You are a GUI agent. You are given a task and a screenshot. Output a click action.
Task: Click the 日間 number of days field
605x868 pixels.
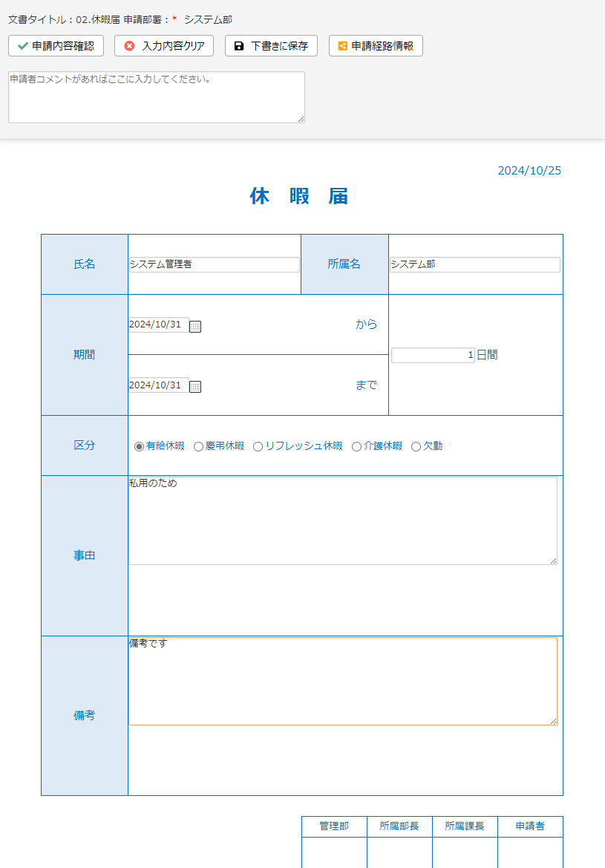(433, 356)
